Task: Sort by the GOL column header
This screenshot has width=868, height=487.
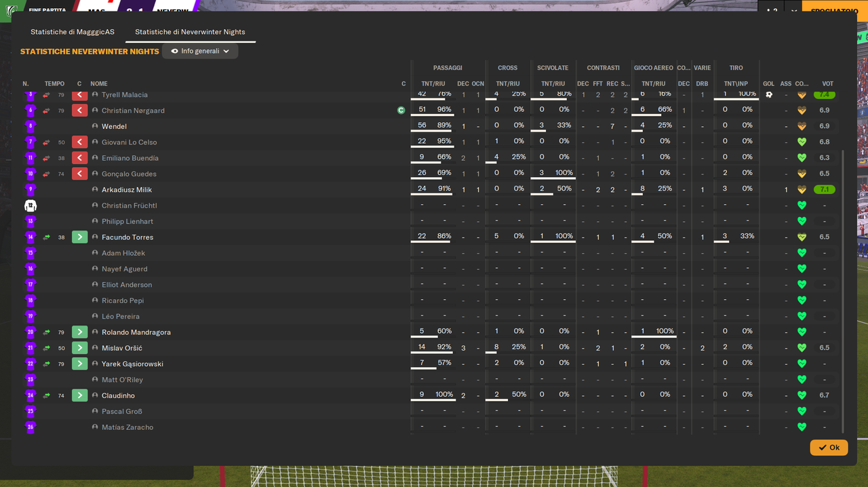Action: (768, 84)
